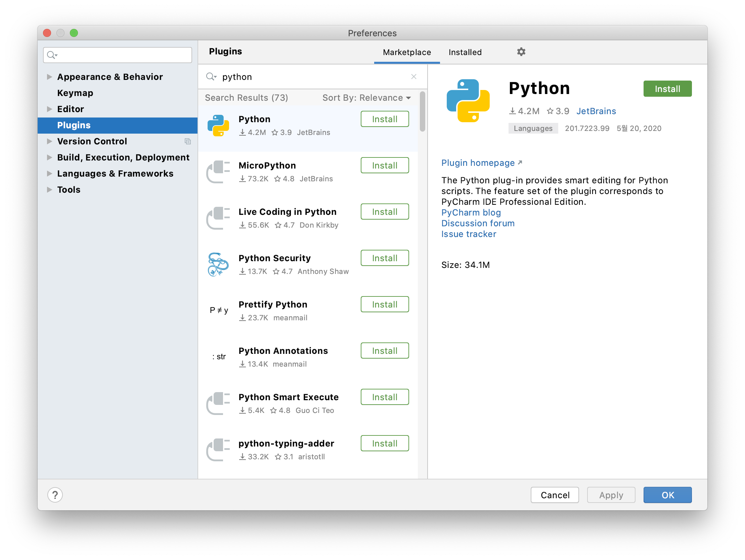Image resolution: width=745 pixels, height=560 pixels.
Task: Switch to the Installed tab
Action: tap(465, 52)
